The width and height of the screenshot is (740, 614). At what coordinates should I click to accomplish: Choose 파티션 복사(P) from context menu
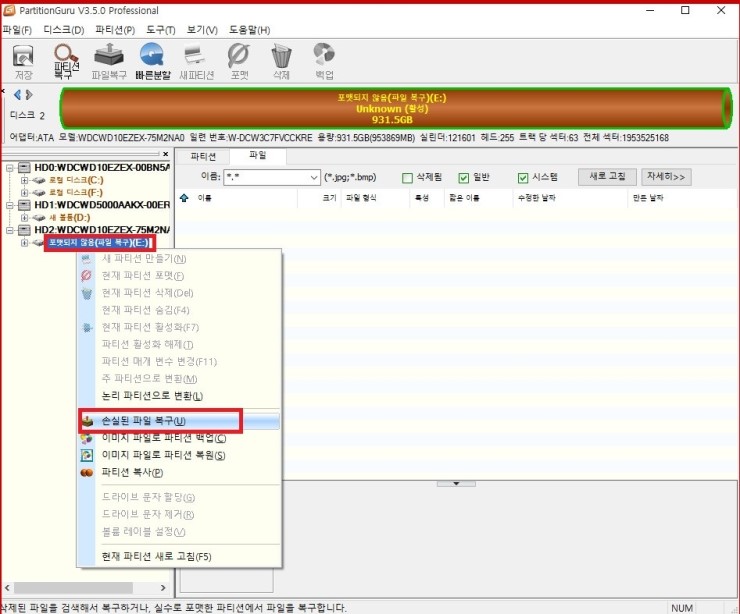click(180, 472)
